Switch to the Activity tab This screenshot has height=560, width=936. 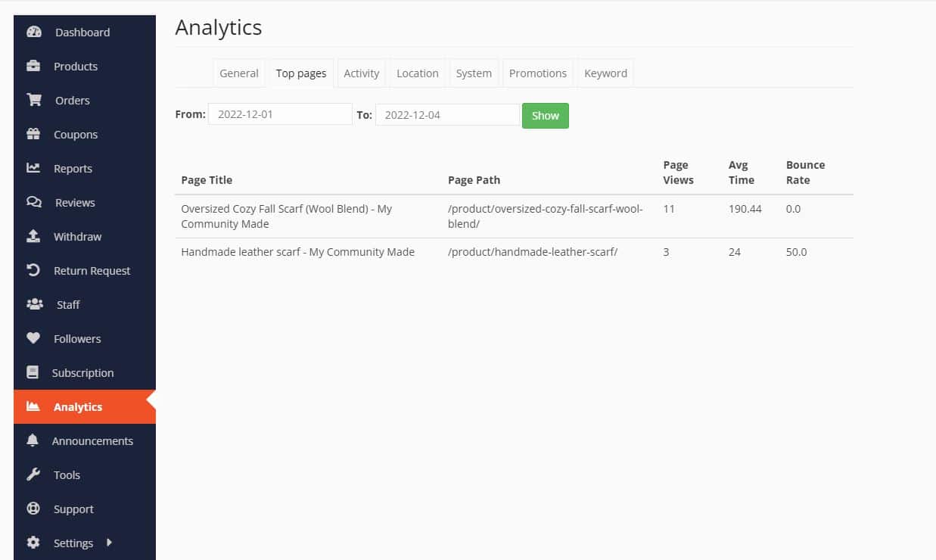(x=361, y=73)
